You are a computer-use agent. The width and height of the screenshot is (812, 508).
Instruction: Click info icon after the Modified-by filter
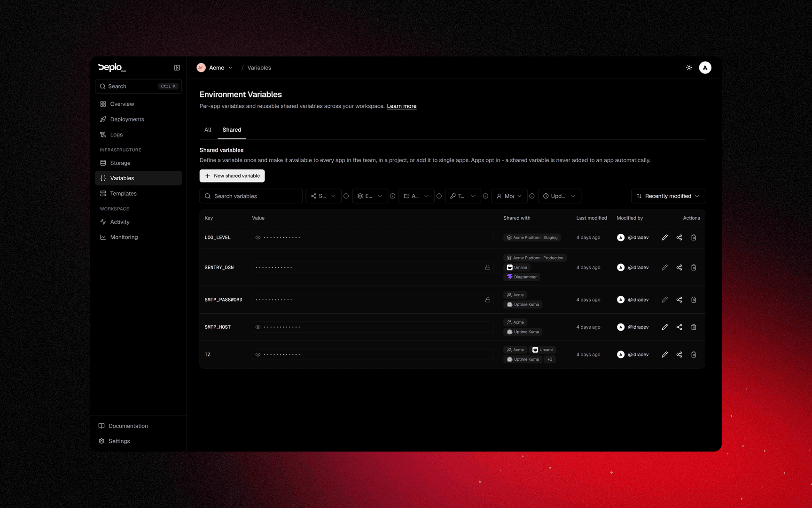tap(532, 196)
